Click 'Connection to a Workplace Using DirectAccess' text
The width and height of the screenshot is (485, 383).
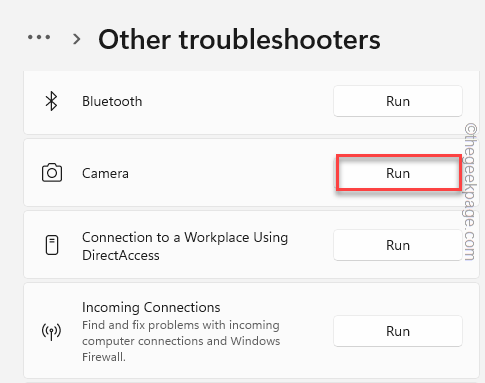(x=185, y=246)
